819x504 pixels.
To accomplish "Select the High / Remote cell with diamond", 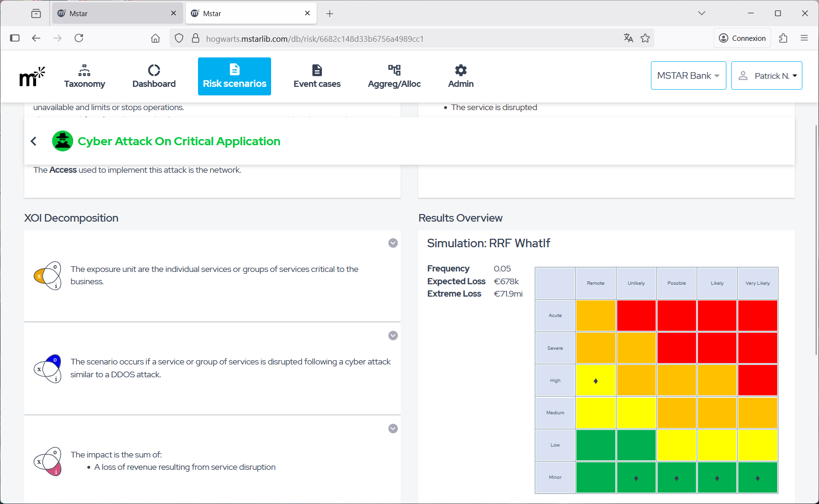I will (595, 381).
